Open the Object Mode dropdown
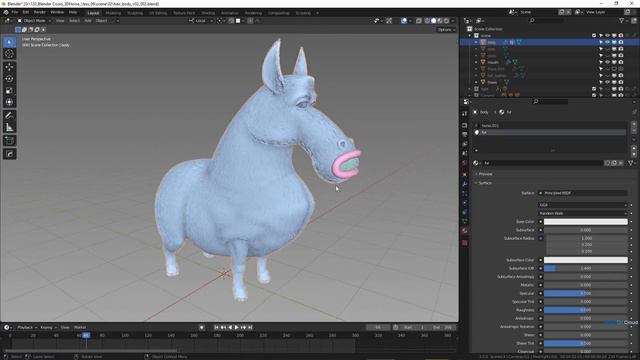 [34, 20]
